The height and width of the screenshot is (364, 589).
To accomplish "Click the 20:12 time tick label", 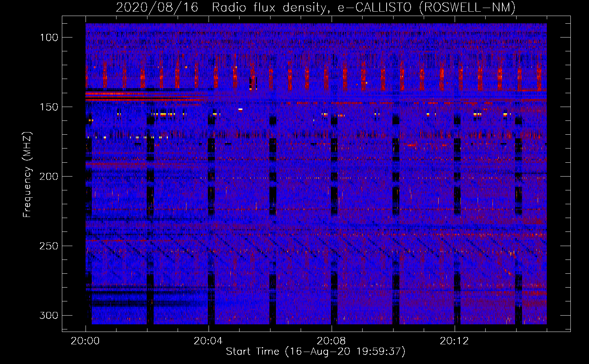I will pos(454,341).
